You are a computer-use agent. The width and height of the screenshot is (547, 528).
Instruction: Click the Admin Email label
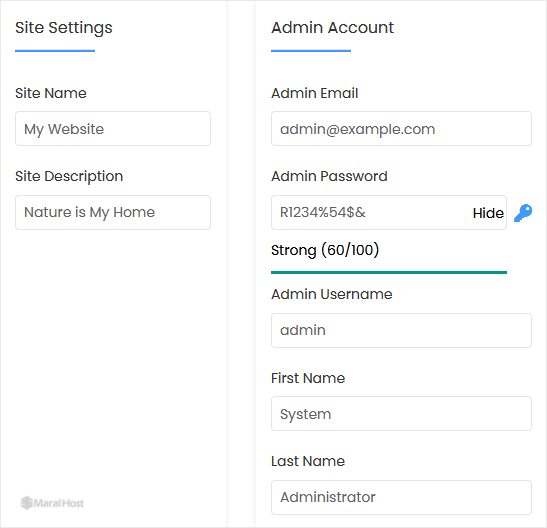(x=315, y=93)
